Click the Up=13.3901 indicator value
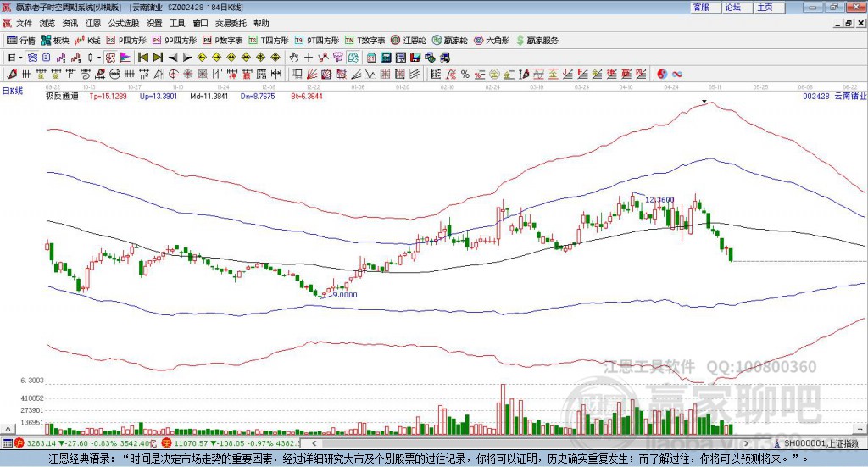Image resolution: width=868 pixels, height=467 pixels. click(159, 97)
